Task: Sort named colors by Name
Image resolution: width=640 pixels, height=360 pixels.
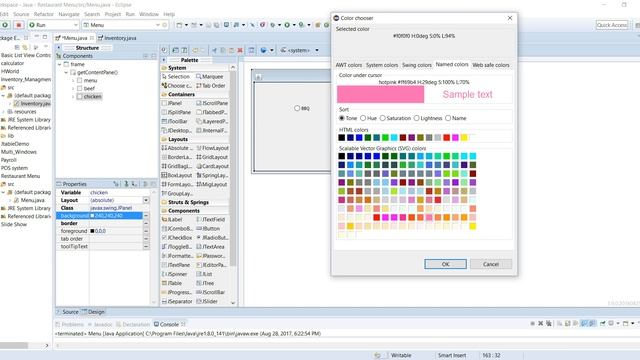Action: pyautogui.click(x=448, y=118)
